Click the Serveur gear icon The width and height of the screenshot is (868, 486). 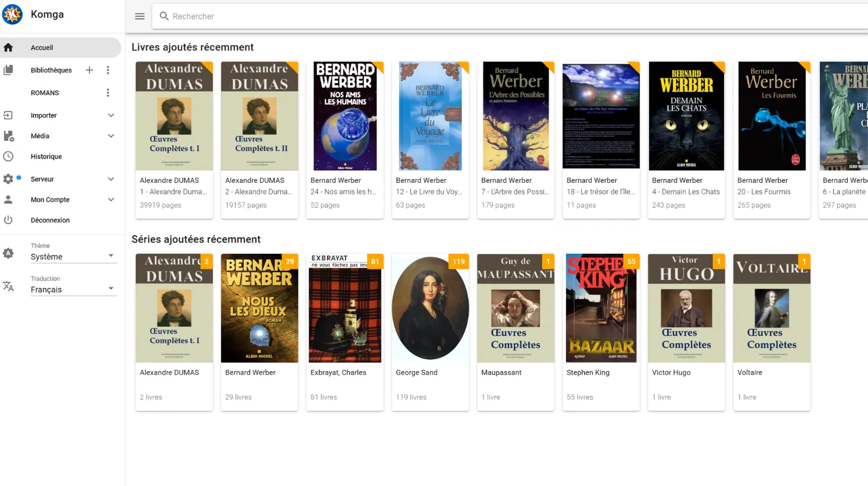pos(8,179)
